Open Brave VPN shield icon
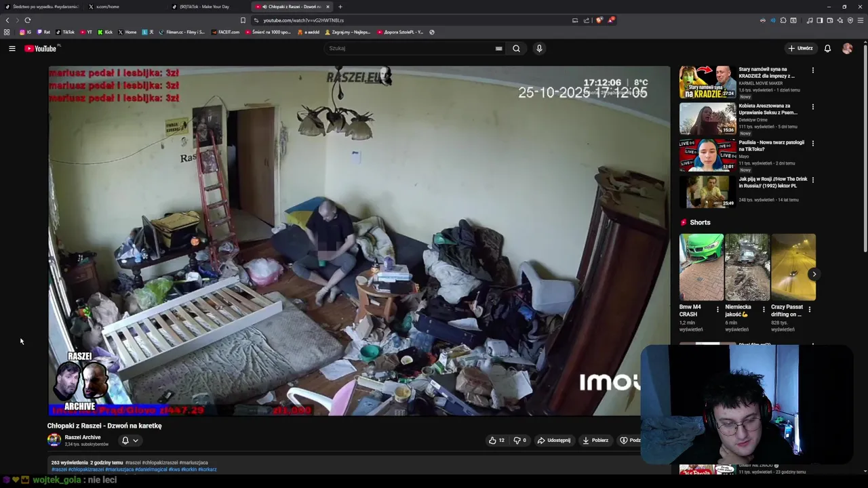 click(x=850, y=20)
